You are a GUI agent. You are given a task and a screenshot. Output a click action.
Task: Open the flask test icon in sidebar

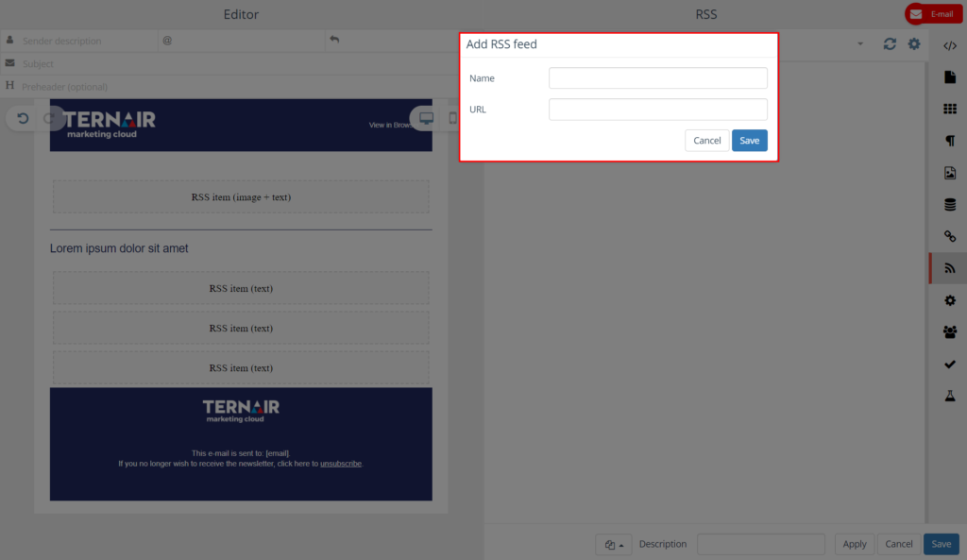[950, 396]
